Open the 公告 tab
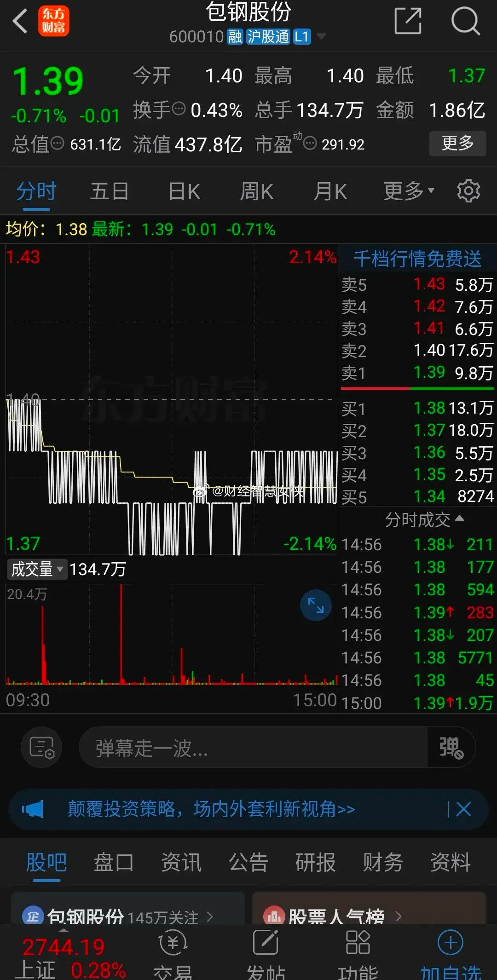The image size is (497, 980). click(x=248, y=862)
